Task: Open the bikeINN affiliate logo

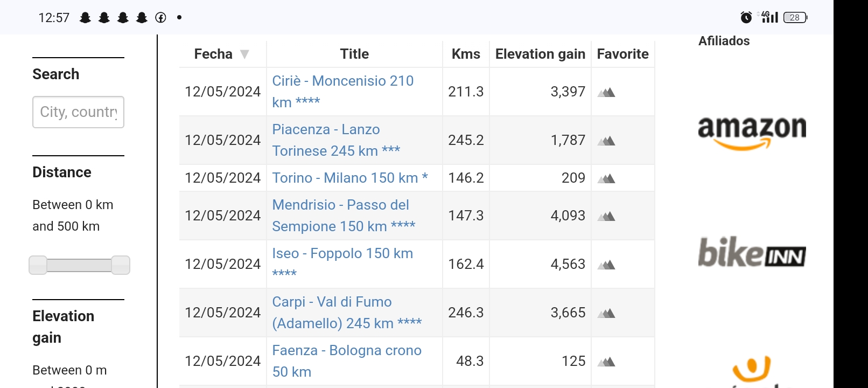Action: (752, 252)
